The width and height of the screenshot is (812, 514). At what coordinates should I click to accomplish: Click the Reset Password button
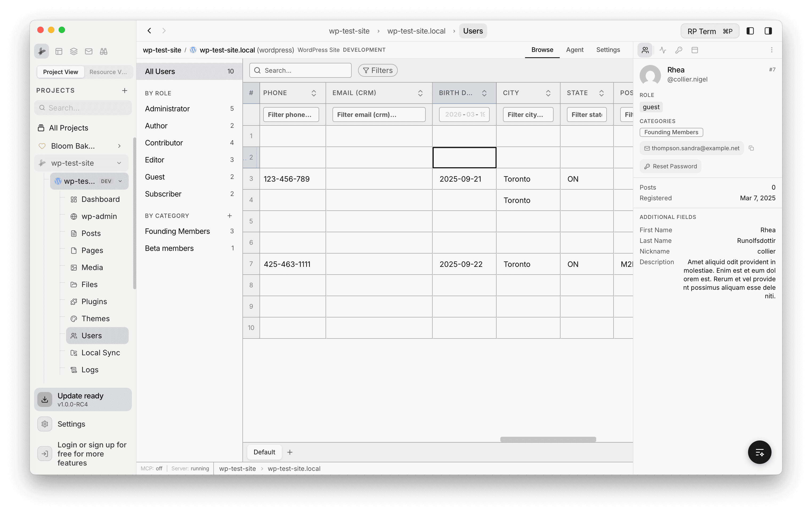670,166
